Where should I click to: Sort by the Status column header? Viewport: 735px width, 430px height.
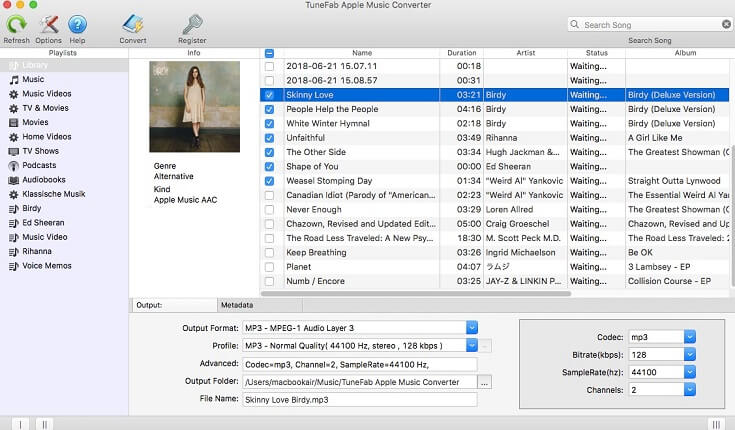(596, 53)
